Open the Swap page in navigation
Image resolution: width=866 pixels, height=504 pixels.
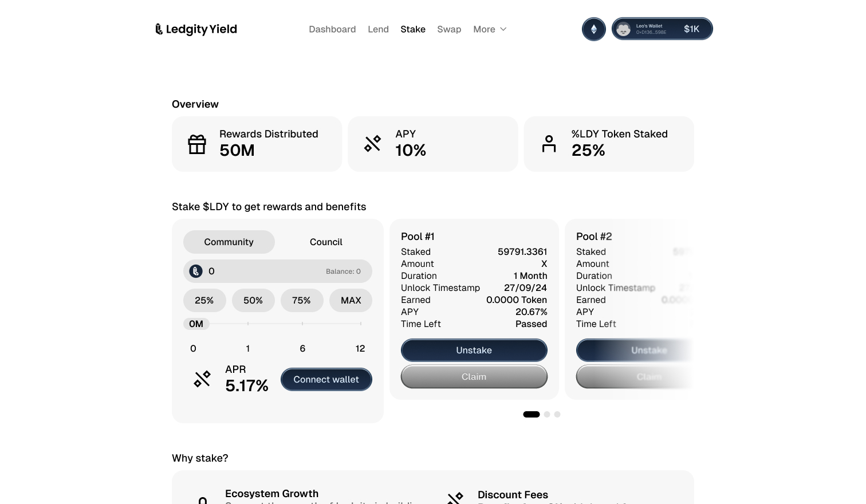click(449, 29)
